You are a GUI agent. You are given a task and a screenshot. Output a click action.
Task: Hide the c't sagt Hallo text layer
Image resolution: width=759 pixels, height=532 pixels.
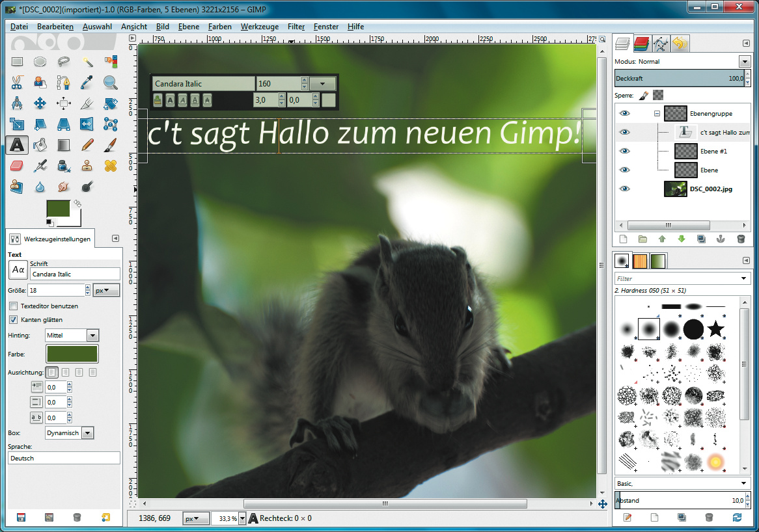coord(625,132)
